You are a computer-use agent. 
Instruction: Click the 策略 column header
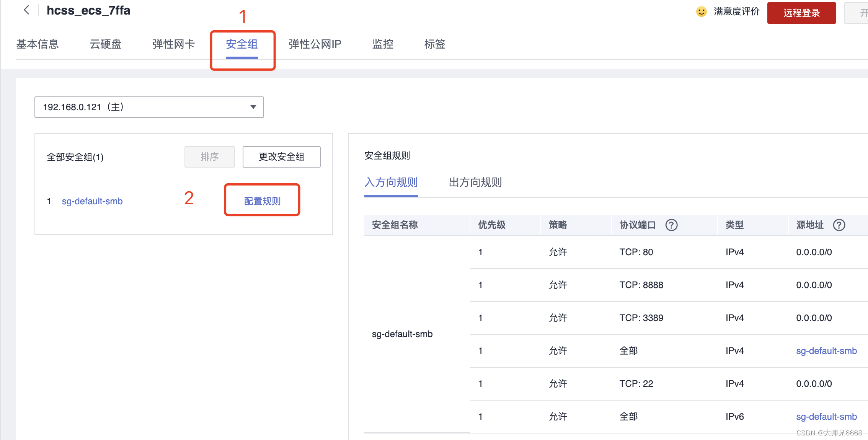pyautogui.click(x=558, y=225)
